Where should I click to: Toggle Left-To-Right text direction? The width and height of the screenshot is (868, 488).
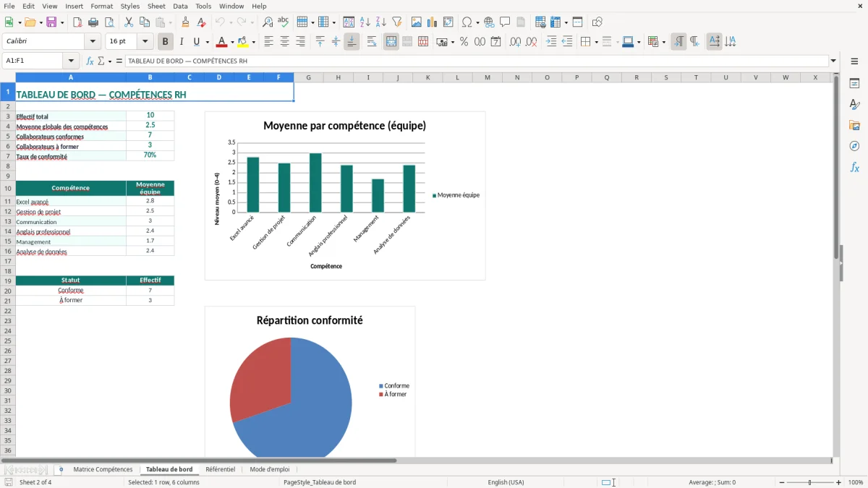click(x=678, y=42)
